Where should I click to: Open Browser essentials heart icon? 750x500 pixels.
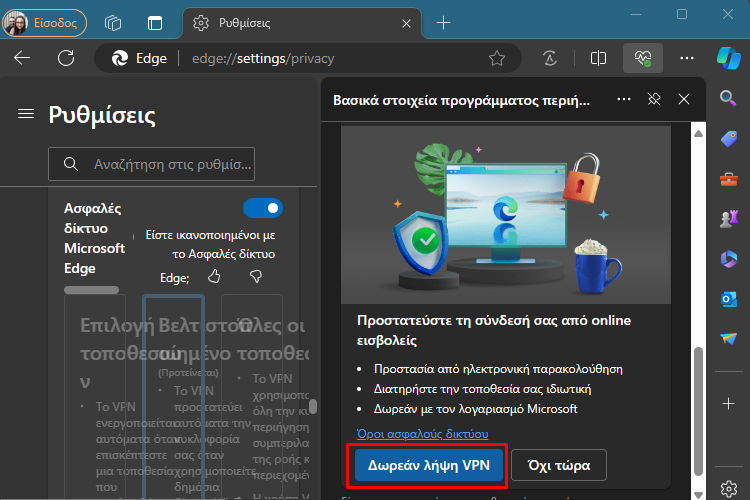coord(643,58)
